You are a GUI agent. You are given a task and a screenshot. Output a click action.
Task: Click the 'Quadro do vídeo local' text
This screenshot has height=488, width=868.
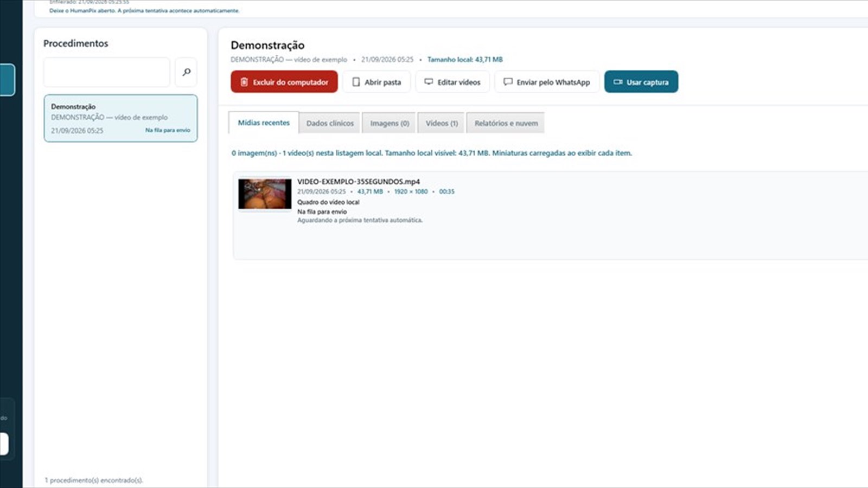pyautogui.click(x=328, y=202)
